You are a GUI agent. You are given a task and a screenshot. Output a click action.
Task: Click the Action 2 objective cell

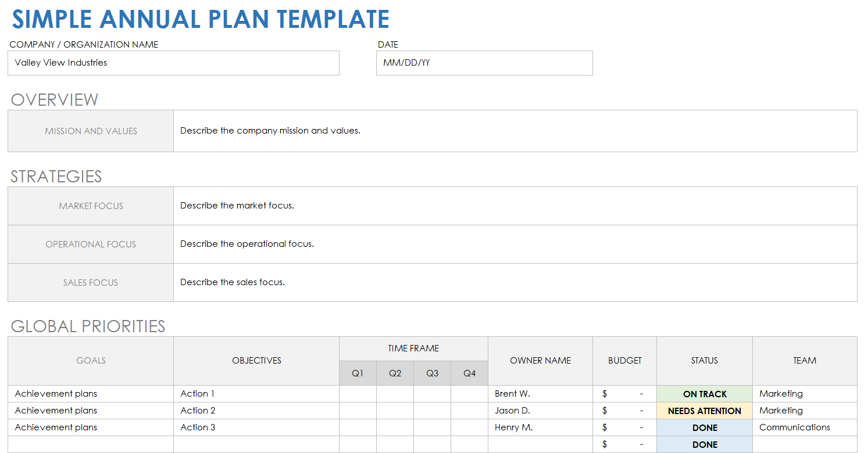point(256,411)
